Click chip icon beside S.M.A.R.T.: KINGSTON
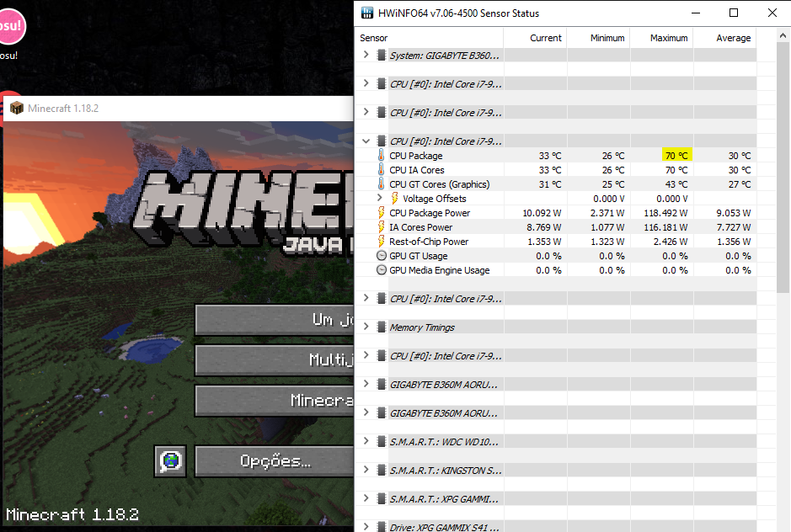The height and width of the screenshot is (532, 791). point(382,470)
